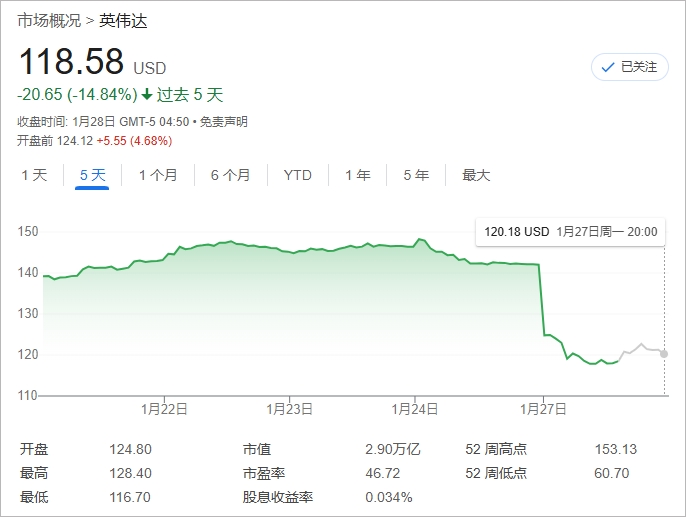
Task: Click the gray end-point dot on chart
Action: pyautogui.click(x=665, y=354)
